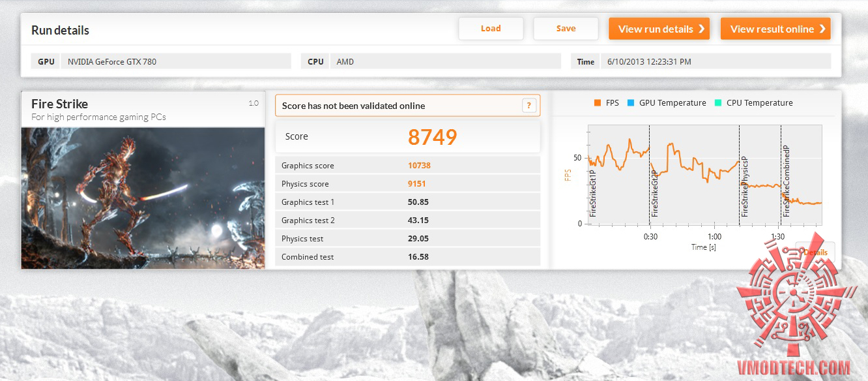Click the GPU field NVIDIA GeForce GTX 780
The image size is (868, 381).
176,61
